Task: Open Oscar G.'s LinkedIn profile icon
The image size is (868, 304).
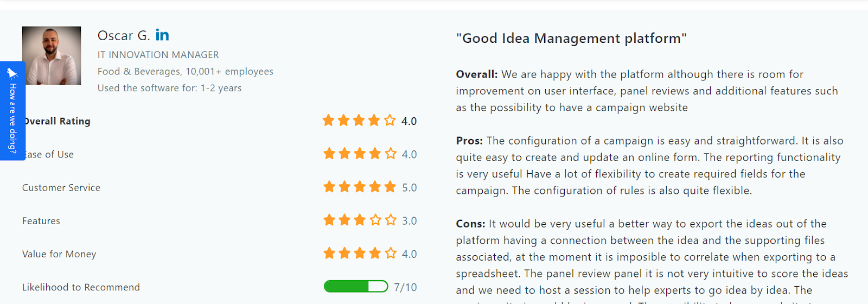Action: [162, 35]
